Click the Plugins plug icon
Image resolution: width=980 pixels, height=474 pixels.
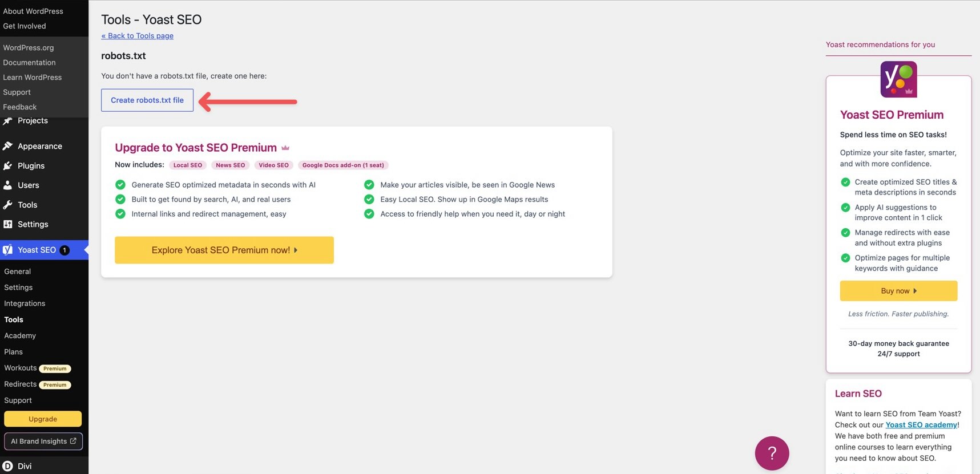point(7,165)
